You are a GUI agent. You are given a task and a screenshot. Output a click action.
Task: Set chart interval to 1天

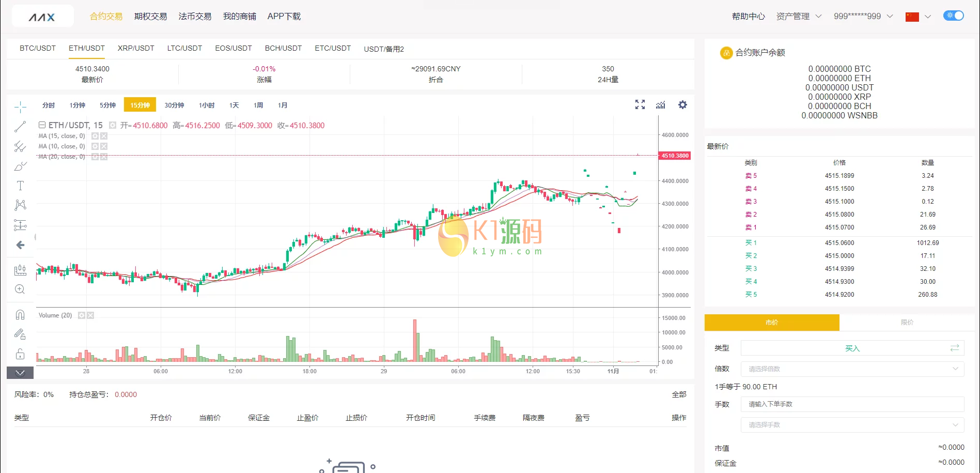234,105
